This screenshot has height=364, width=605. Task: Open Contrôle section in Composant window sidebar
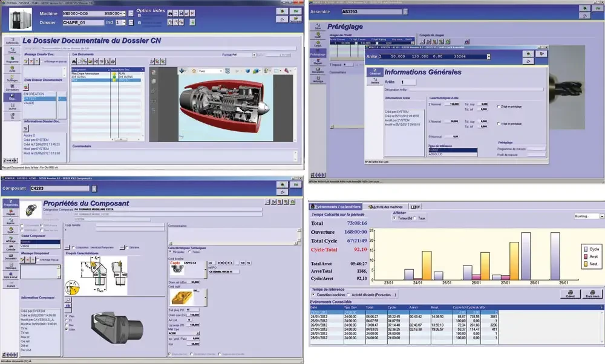pyautogui.click(x=11, y=249)
